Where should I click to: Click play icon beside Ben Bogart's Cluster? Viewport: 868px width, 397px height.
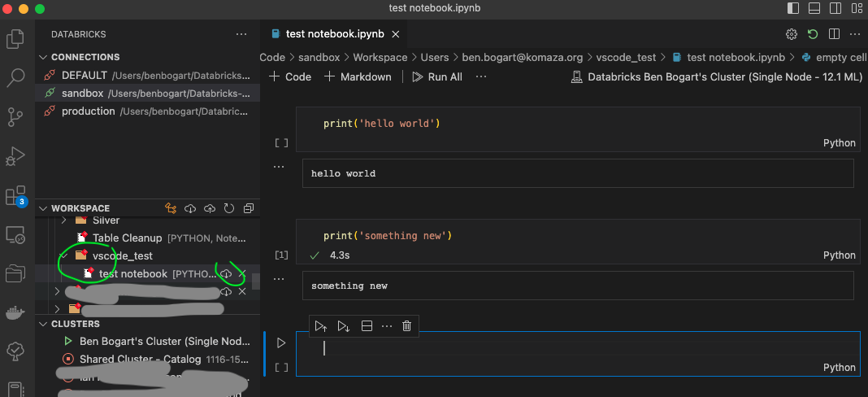pos(68,341)
